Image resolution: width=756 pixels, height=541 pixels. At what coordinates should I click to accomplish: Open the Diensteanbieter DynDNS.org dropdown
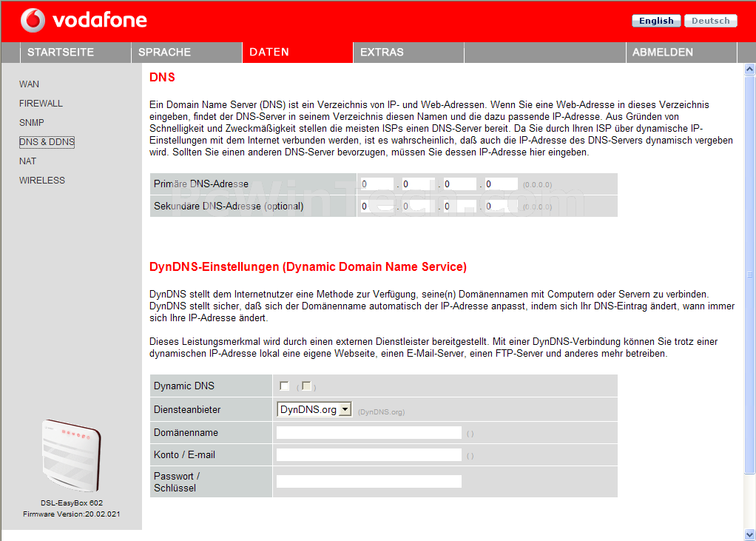pos(314,409)
